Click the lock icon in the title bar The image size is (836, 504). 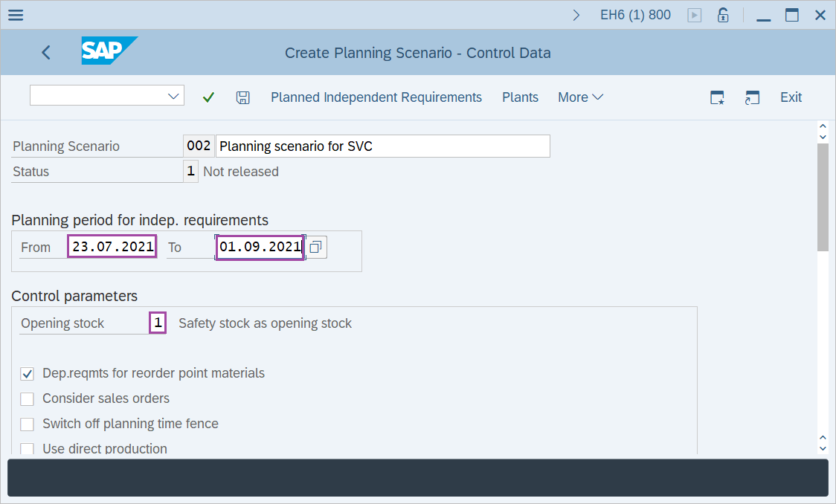(x=722, y=14)
